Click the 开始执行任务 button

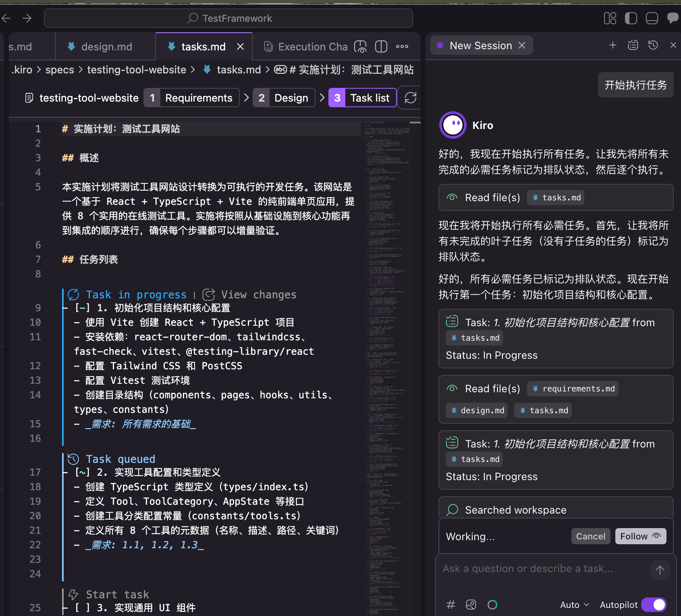tap(635, 85)
